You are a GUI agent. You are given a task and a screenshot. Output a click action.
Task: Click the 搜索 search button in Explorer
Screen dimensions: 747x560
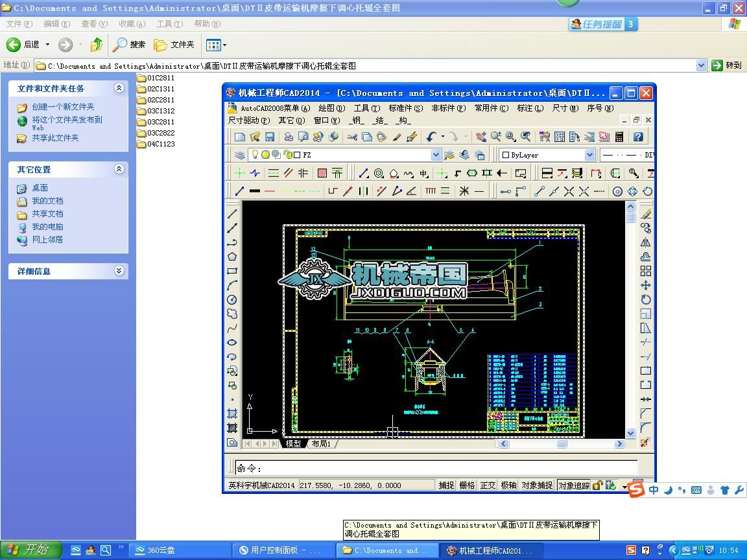(129, 45)
